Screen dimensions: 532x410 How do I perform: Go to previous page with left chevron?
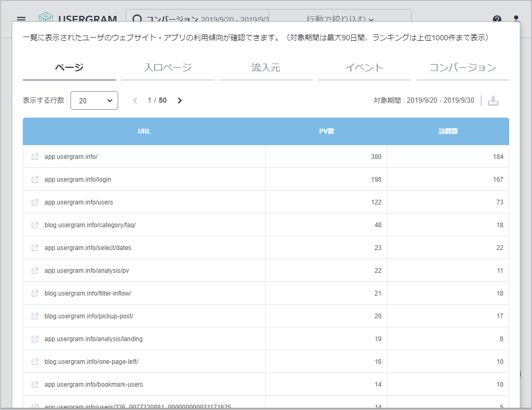tap(135, 101)
